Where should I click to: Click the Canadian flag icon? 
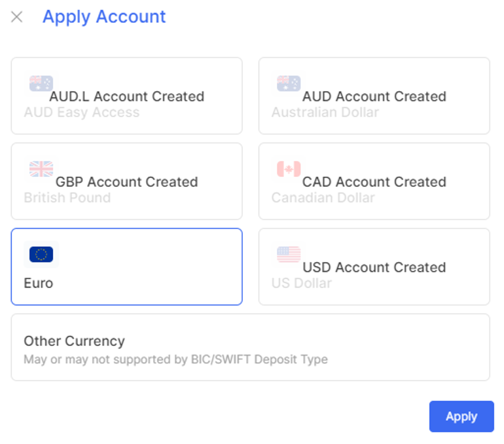pos(289,169)
